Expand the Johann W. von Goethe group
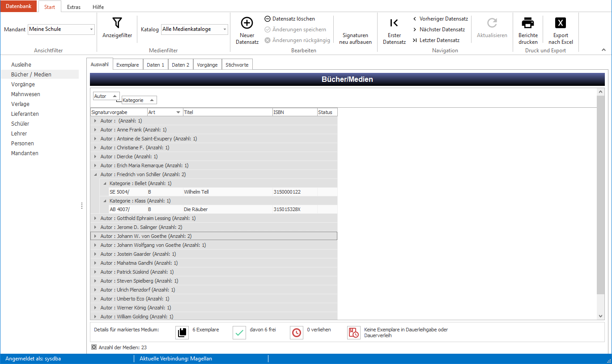Image resolution: width=612 pixels, height=364 pixels. [x=94, y=236]
